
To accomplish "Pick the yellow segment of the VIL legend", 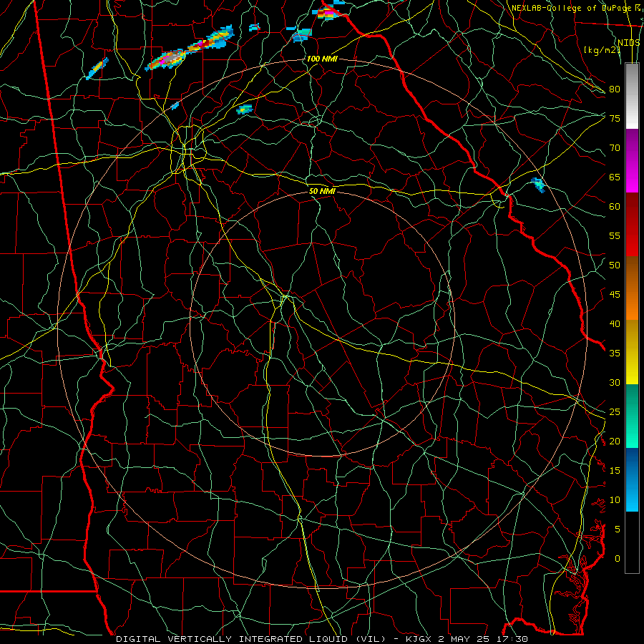I will point(632,352).
